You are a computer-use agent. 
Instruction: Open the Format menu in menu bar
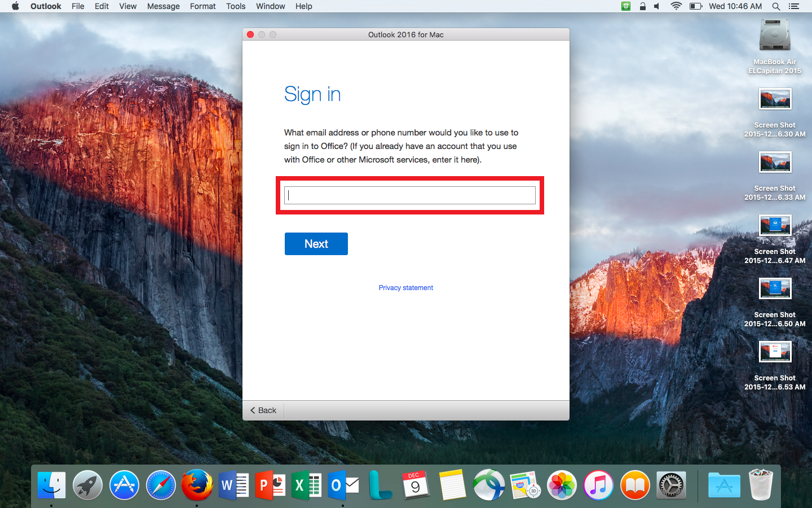(x=202, y=6)
